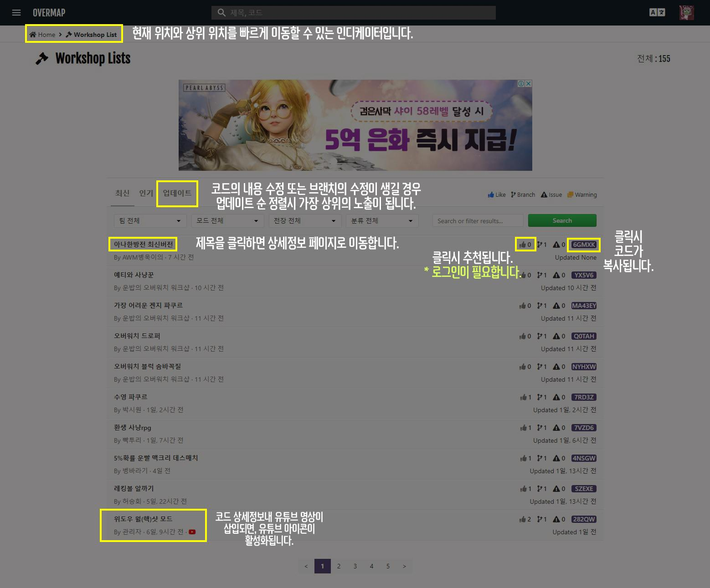Image resolution: width=710 pixels, height=588 pixels.
Task: Copy code NYHXW
Action: (584, 367)
